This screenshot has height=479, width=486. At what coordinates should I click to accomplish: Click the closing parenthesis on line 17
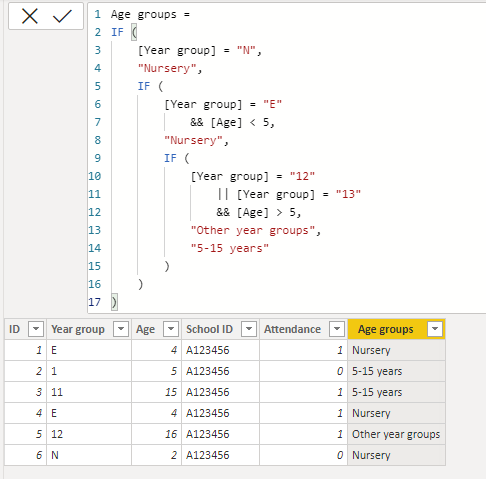click(114, 302)
